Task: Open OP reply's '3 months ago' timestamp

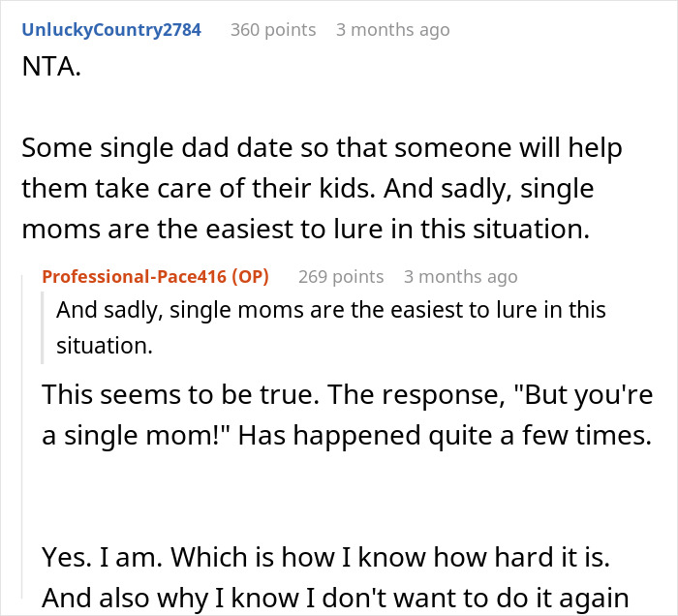Action: [460, 277]
